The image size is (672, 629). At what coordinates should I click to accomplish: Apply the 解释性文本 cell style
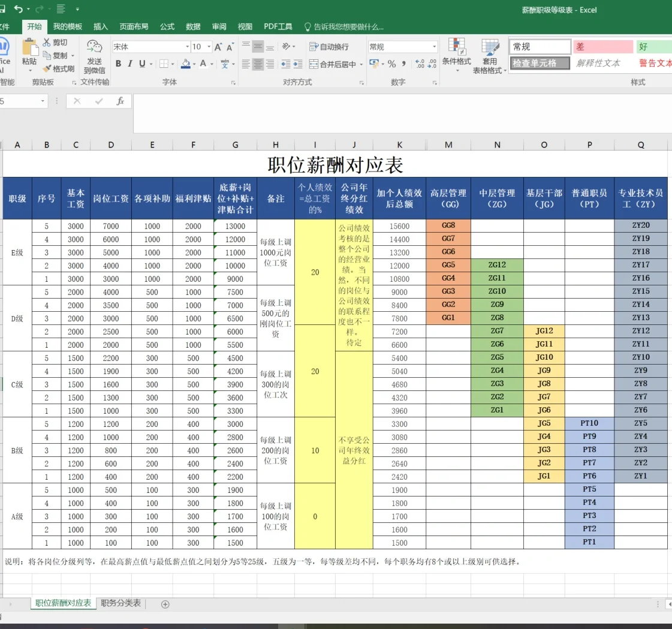(603, 63)
